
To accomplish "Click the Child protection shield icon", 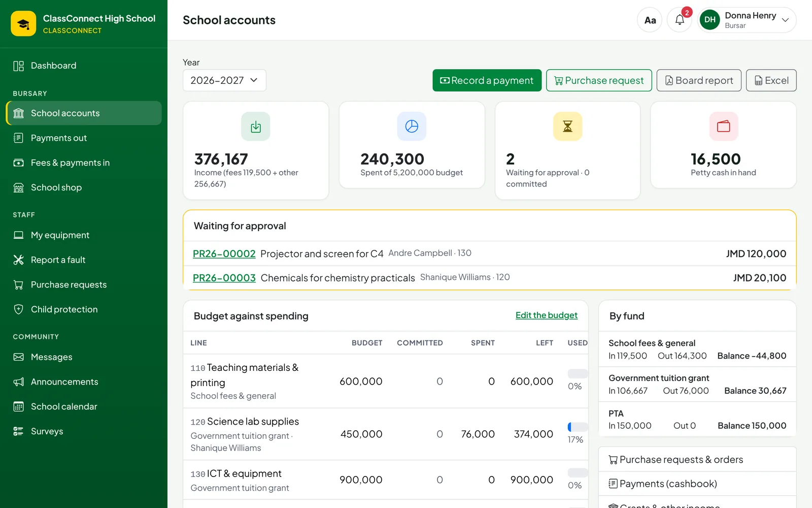I will coord(19,309).
